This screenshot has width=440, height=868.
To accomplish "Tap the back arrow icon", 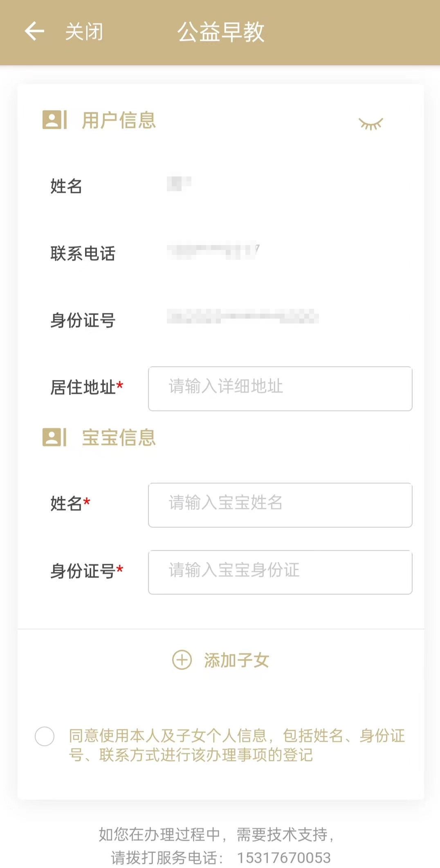I will [x=34, y=31].
